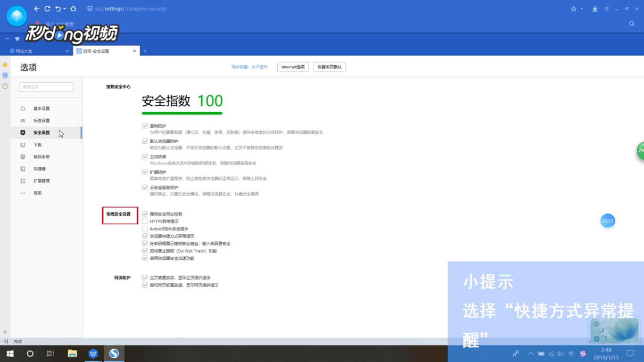Click the 2:48 system clock
This screenshot has height=362, width=644.
point(606,354)
